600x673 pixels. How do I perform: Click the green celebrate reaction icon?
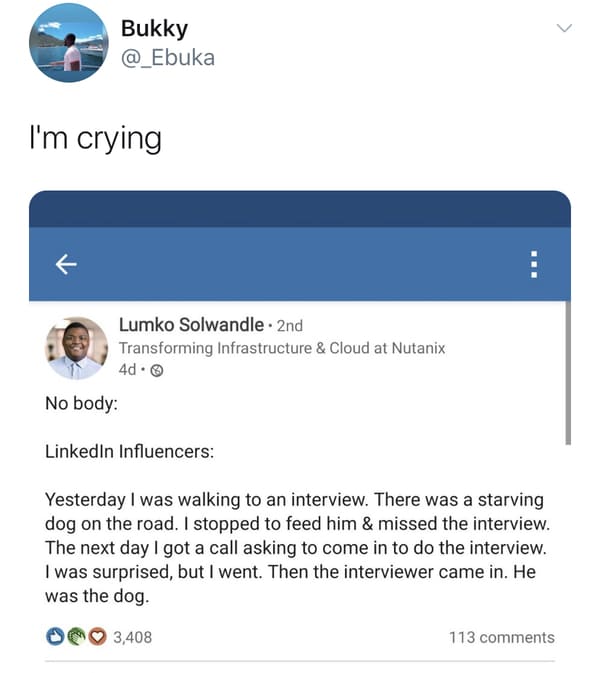coord(76,637)
